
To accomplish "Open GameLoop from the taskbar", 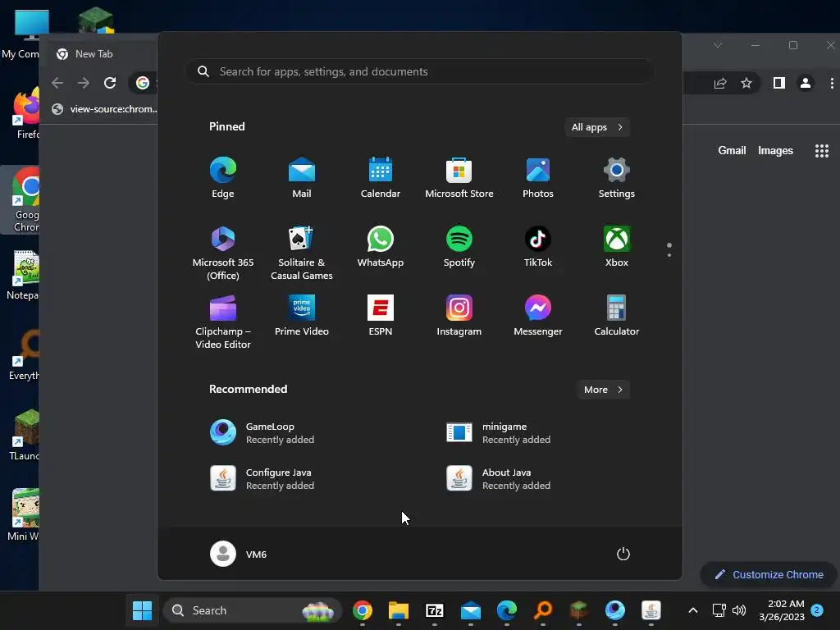I will click(x=615, y=610).
